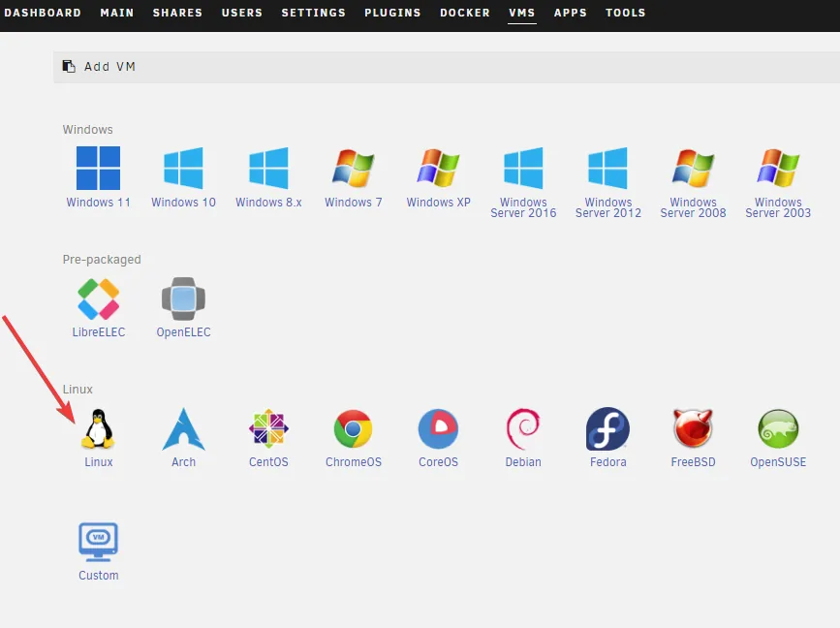Select the Fedora template icon

607,429
